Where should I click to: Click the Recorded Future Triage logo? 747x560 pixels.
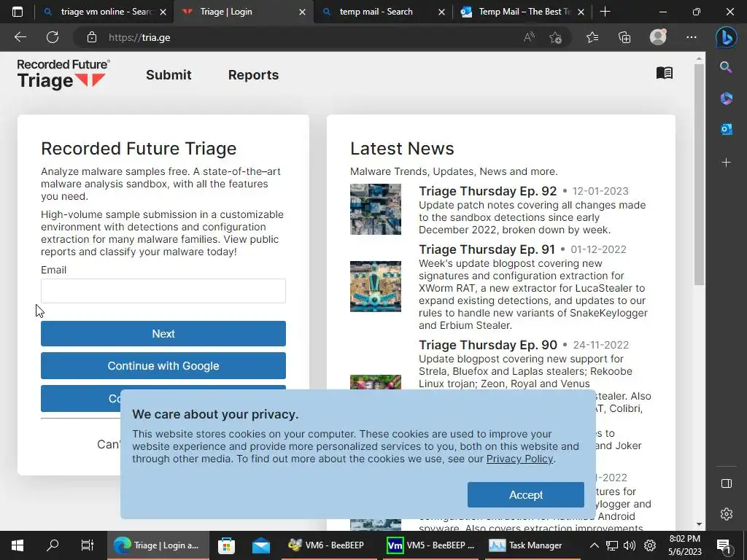click(63, 74)
